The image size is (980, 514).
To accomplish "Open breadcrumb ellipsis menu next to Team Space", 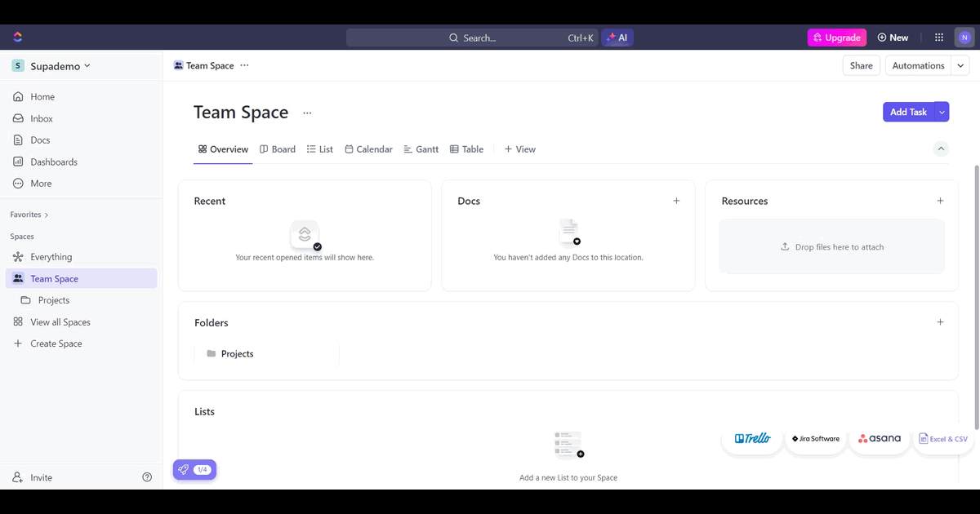I will pos(244,65).
